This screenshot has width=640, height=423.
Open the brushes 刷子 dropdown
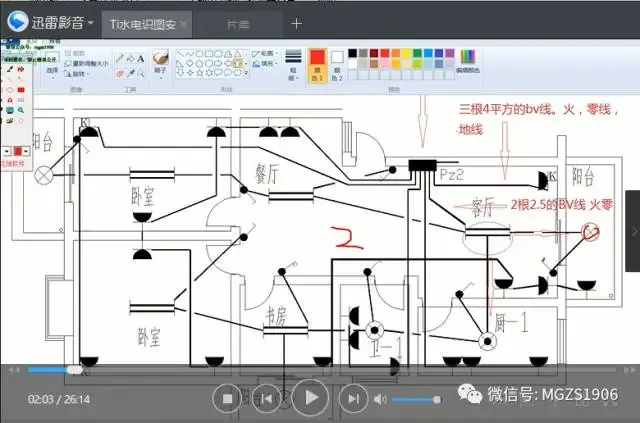(160, 63)
